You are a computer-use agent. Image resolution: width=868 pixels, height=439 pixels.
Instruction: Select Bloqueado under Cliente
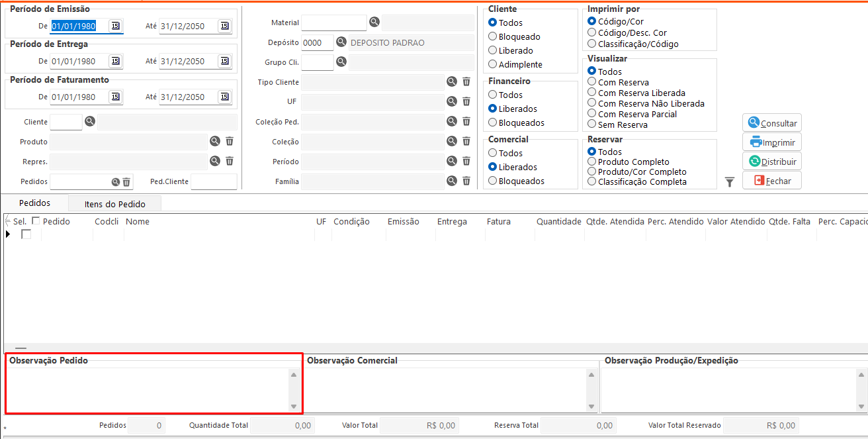pos(493,36)
